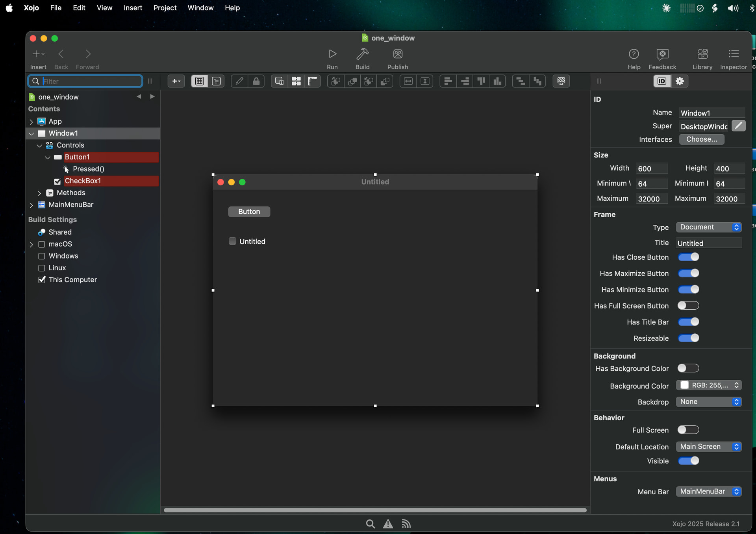
Task: Click the Super edit pencil button
Action: pyautogui.click(x=738, y=126)
